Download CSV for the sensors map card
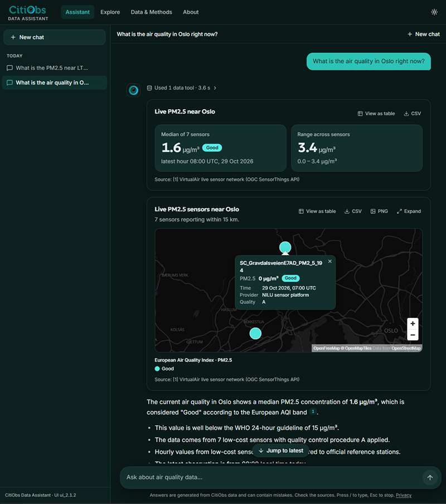 click(353, 211)
